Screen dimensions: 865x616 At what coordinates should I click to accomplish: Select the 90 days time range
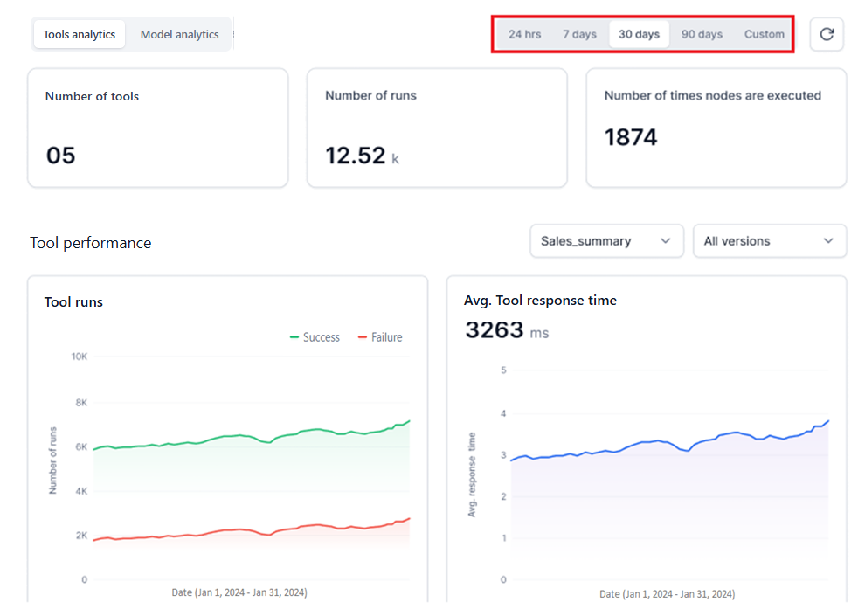pyautogui.click(x=702, y=34)
